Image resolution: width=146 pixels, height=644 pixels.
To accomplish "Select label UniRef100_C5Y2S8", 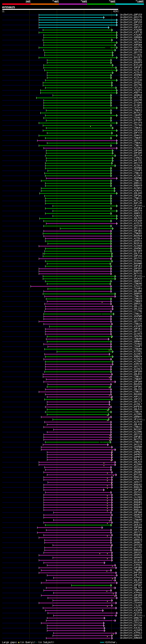I will (x=131, y=623).
